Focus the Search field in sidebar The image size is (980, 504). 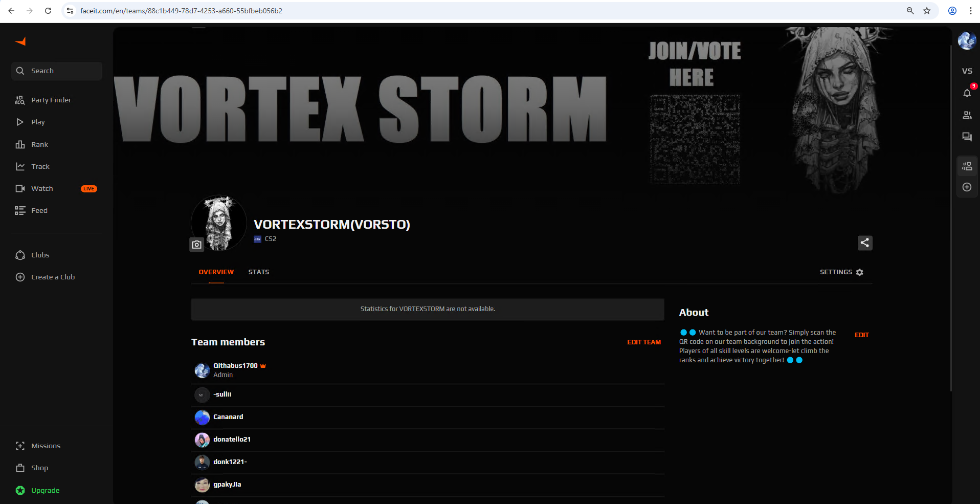(56, 71)
